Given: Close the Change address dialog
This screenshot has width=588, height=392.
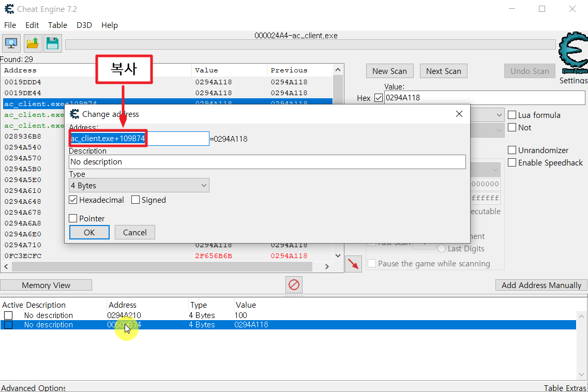Looking at the screenshot, I should click(x=459, y=114).
